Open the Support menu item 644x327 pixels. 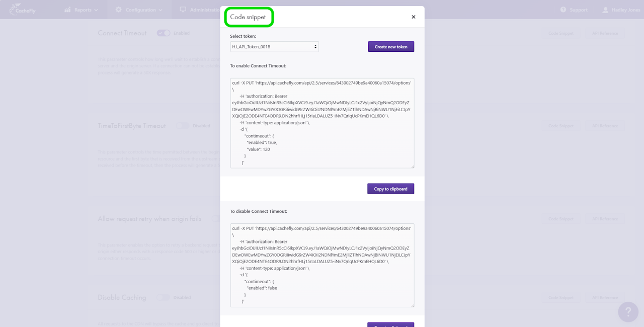tap(578, 10)
